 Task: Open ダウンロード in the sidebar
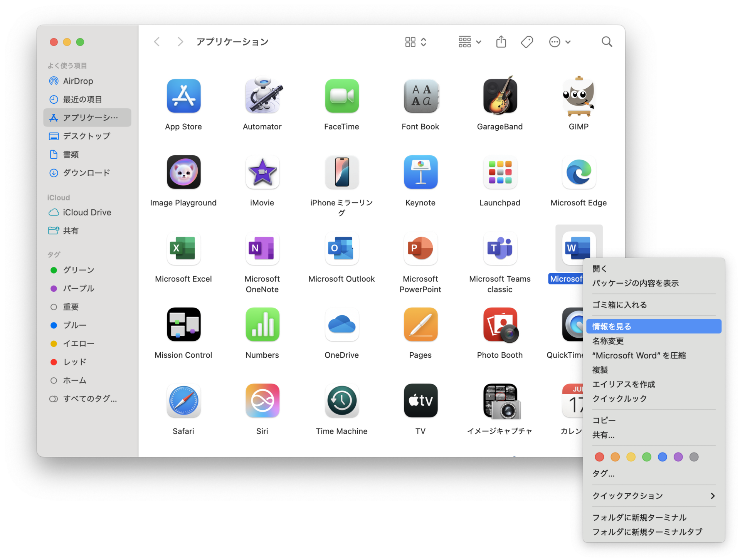point(87,173)
